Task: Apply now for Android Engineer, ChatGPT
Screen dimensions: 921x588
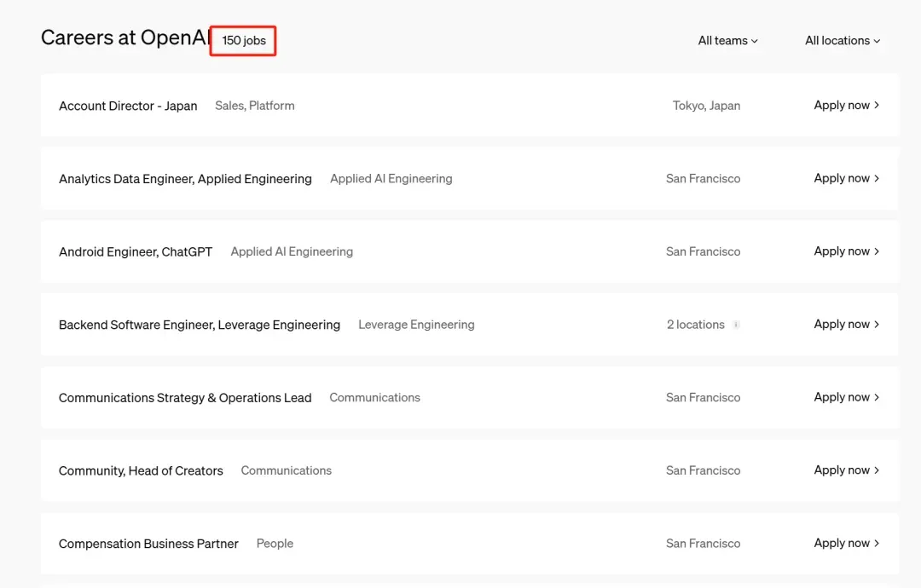Action: [x=846, y=251]
